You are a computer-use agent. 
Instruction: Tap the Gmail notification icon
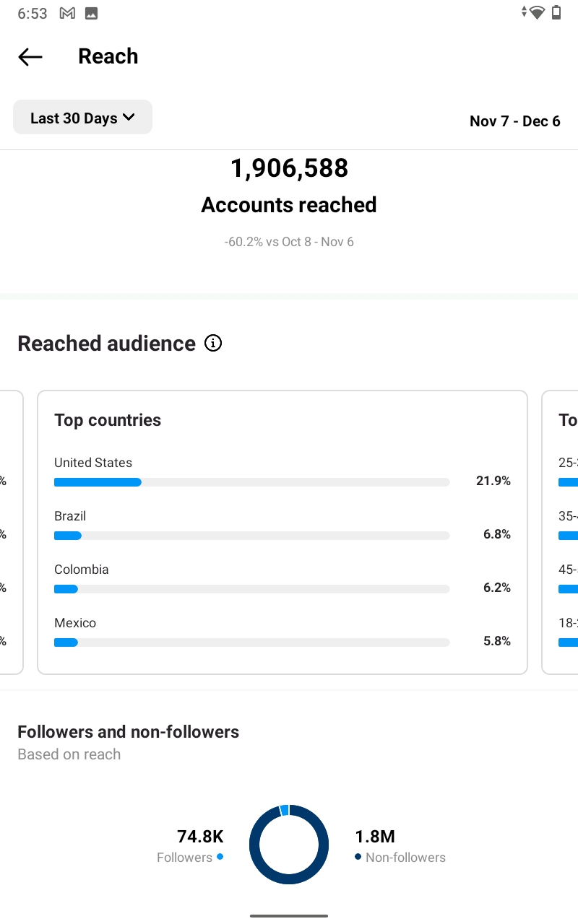(67, 13)
